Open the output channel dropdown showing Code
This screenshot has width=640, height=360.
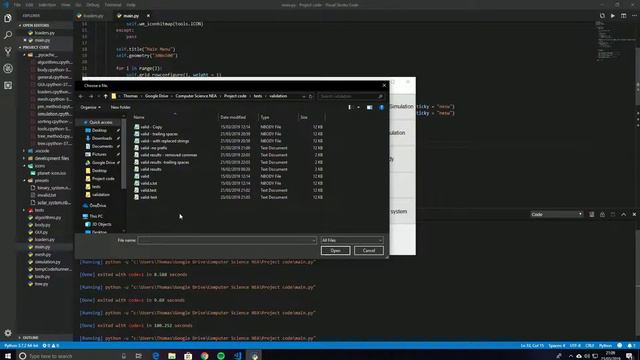click(556, 214)
